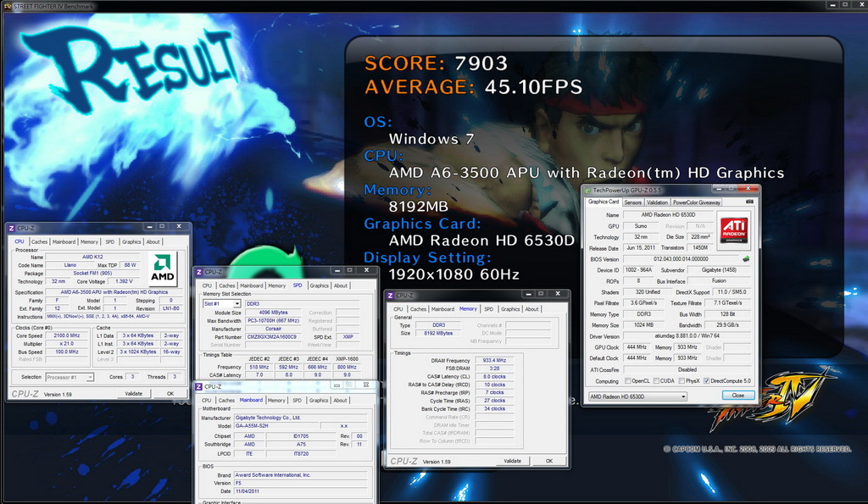
Task: Open the Caches tab in the CPU-Z processor window
Action: point(39,241)
